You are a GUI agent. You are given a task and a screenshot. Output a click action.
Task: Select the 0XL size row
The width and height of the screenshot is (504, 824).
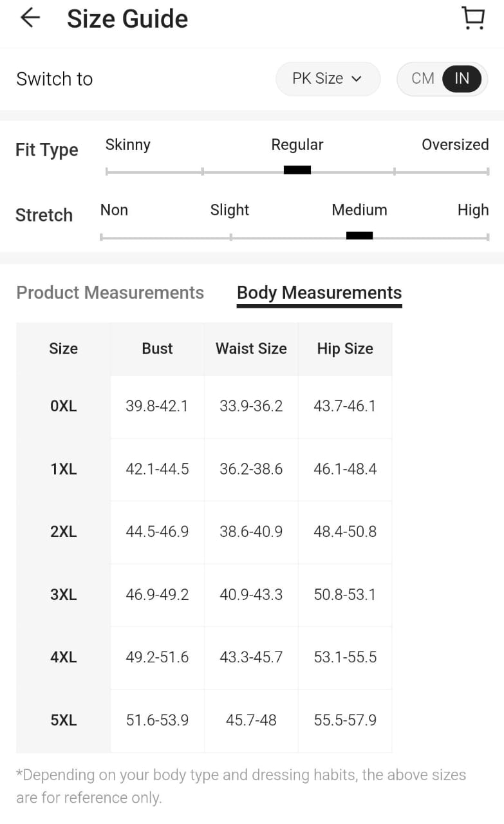click(63, 406)
